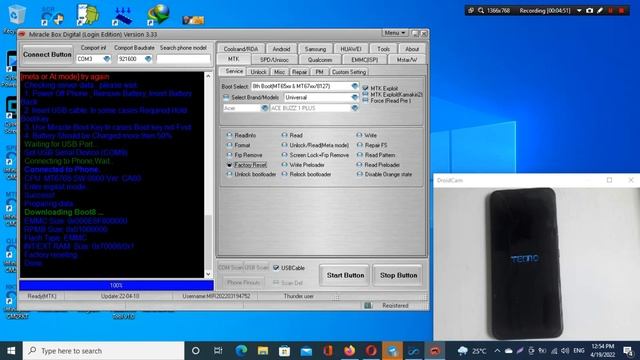
Task: Switch to the SPD/Unisoc tab
Action: (274, 60)
